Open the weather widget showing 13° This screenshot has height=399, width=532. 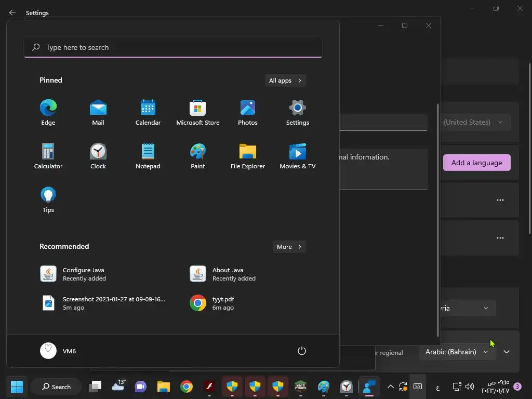point(118,386)
